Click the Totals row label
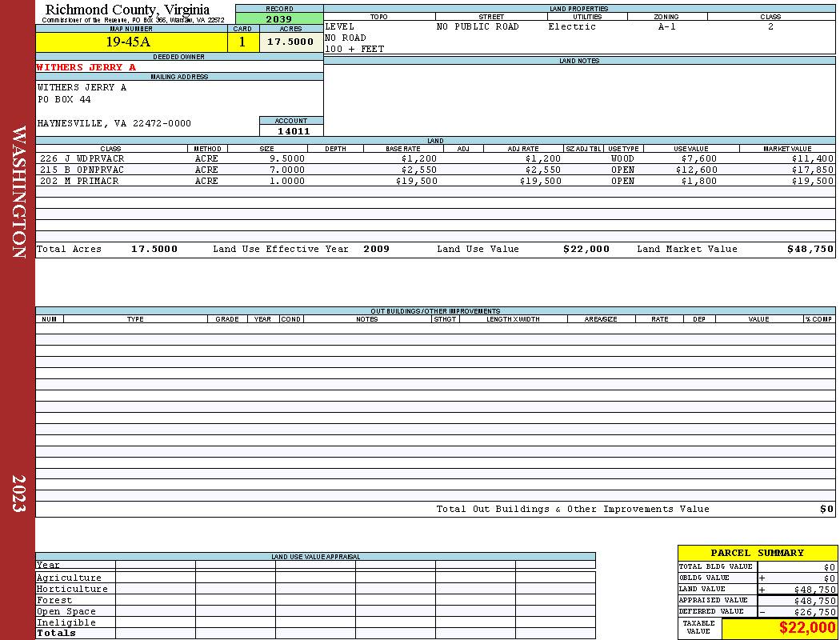The height and width of the screenshot is (640, 840). [x=56, y=633]
